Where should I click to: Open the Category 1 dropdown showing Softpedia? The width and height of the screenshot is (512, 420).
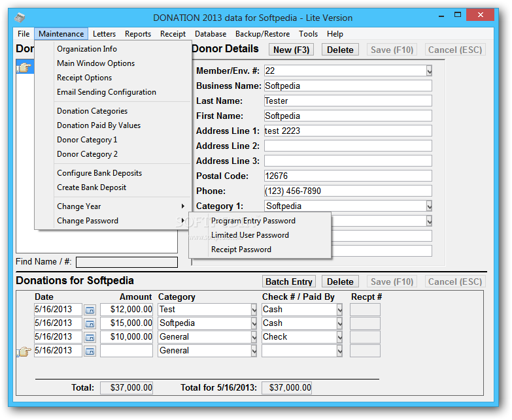click(429, 206)
